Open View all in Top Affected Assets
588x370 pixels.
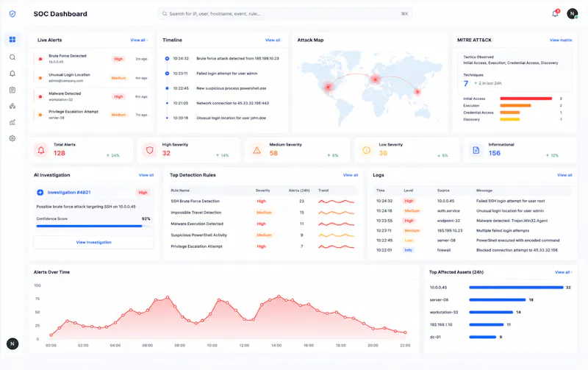563,272
